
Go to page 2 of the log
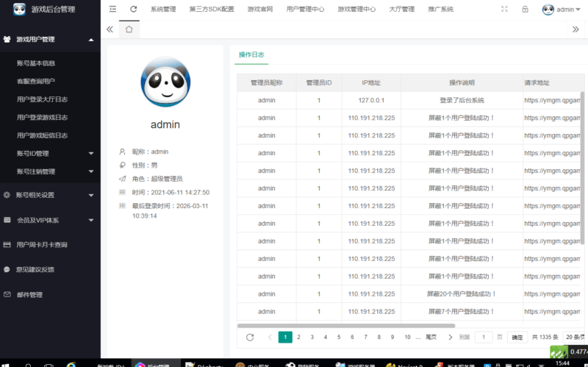(298, 337)
